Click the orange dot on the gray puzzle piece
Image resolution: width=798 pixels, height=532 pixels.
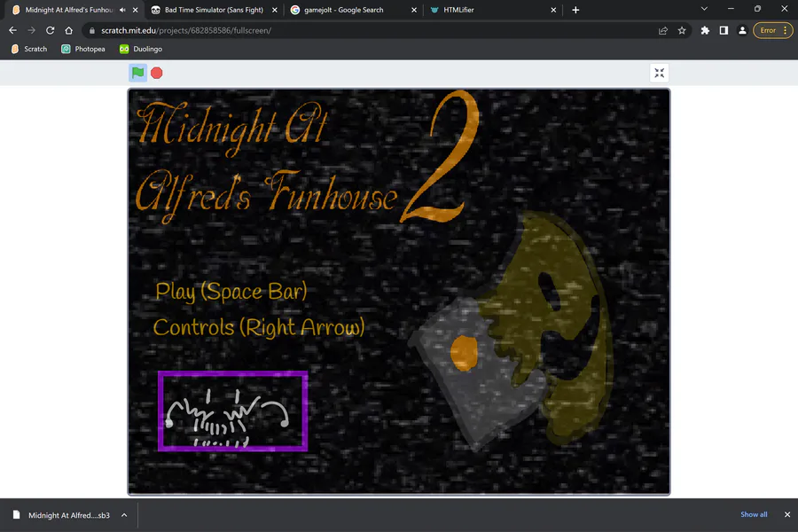tap(464, 352)
